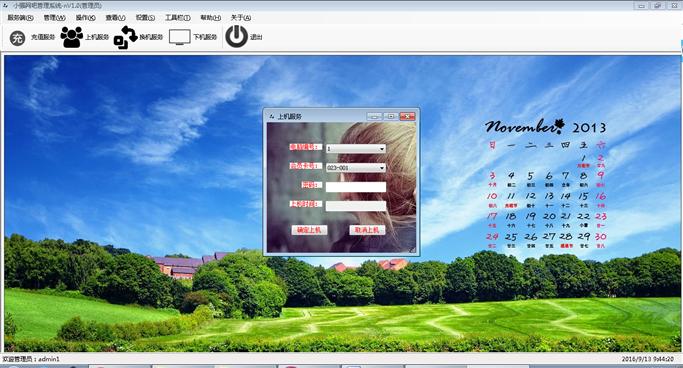Open the 工具栏(T) menu
683x368 pixels.
click(x=177, y=18)
